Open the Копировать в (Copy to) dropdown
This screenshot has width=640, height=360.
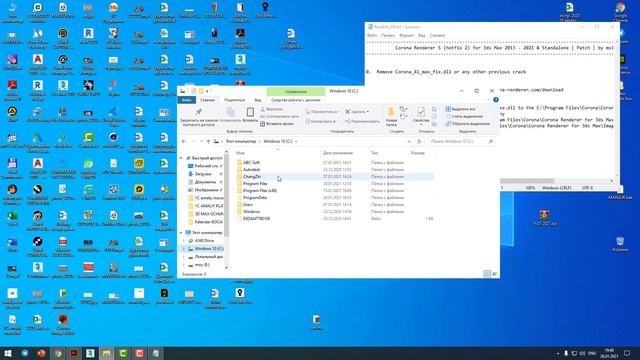pyautogui.click(x=321, y=121)
